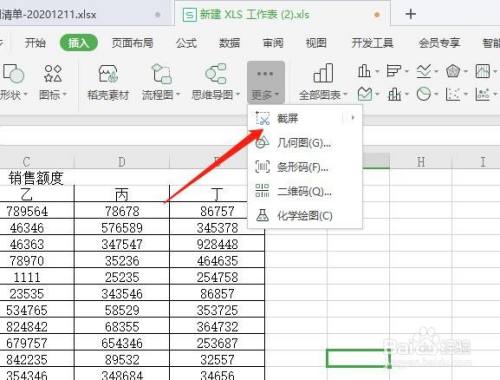Go to the 公式 tab
Image resolution: width=500 pixels, height=380 pixels.
[x=186, y=43]
